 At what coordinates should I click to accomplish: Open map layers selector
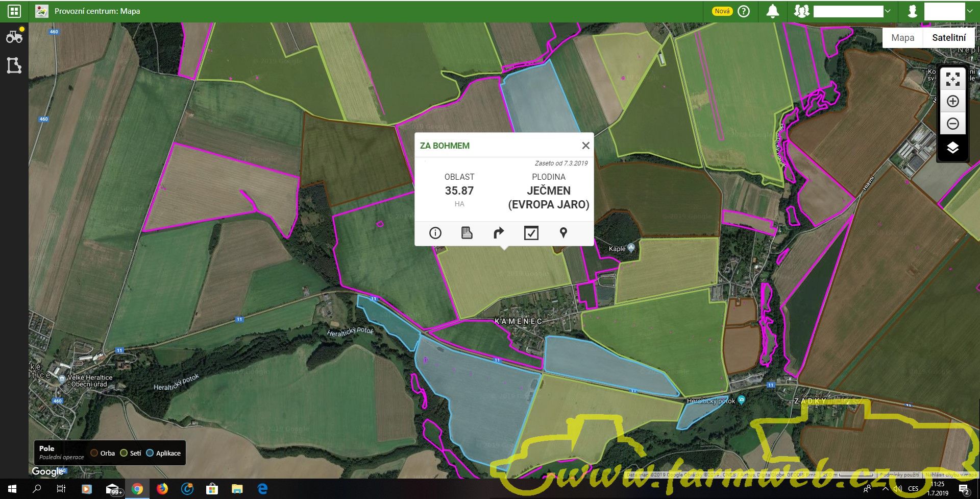tap(952, 148)
